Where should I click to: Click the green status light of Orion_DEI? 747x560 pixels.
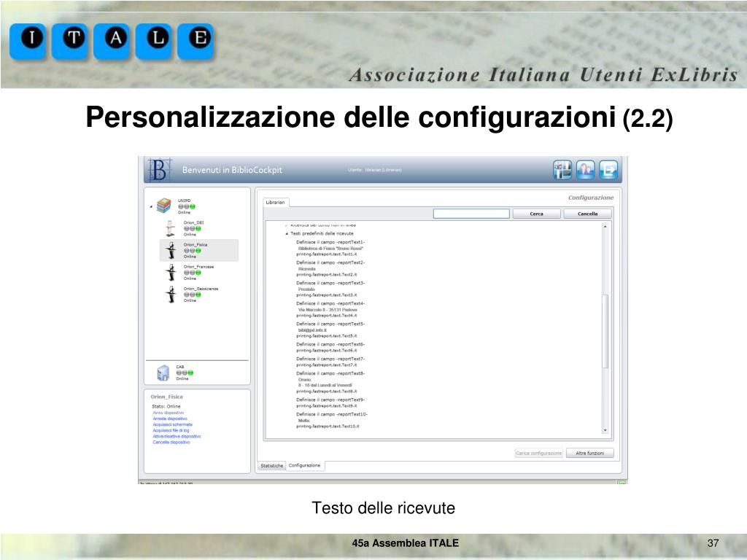point(198,228)
